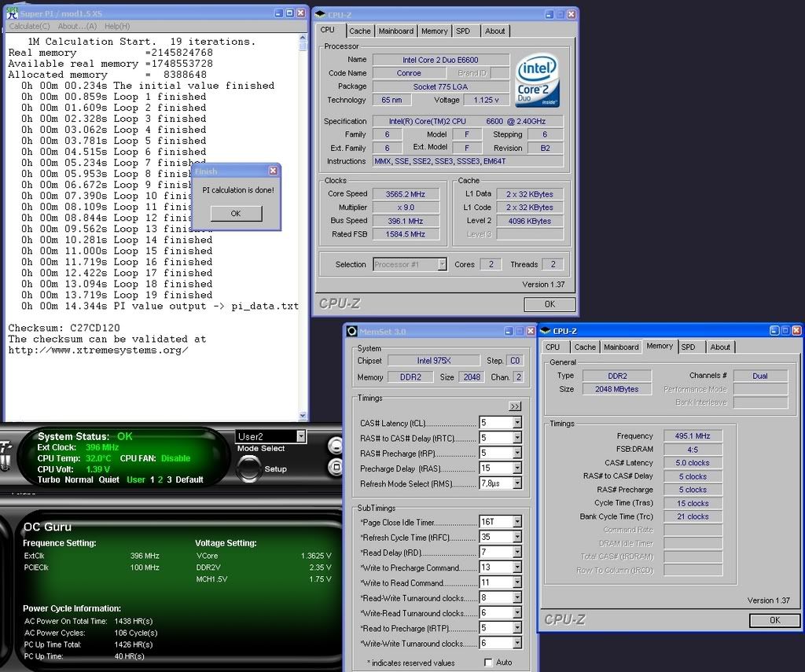Select user profile 1 in OC Guru
This screenshot has height=672, width=805.
(x=152, y=479)
